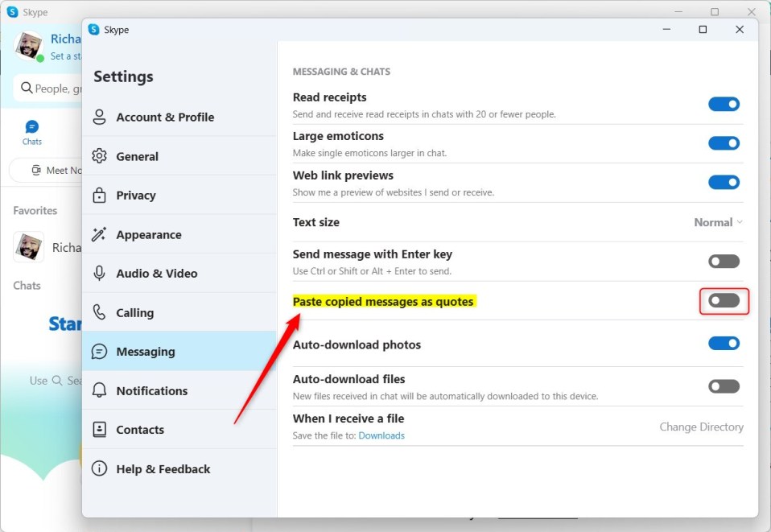
Task: Click the Auto-download photos label
Action: (x=357, y=344)
